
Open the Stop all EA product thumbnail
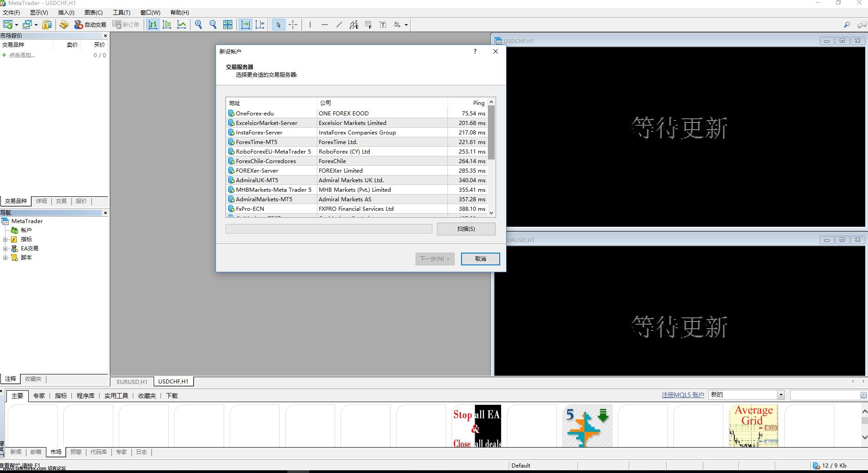pyautogui.click(x=477, y=426)
